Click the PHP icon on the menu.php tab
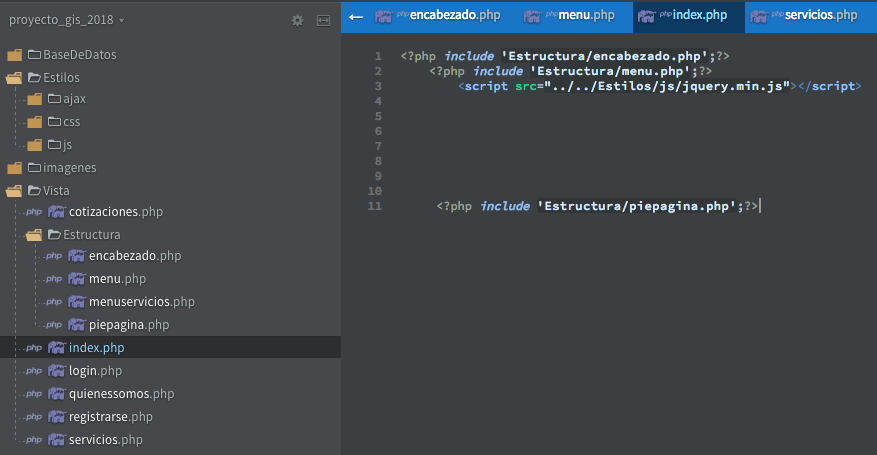877x455 pixels. tap(532, 17)
